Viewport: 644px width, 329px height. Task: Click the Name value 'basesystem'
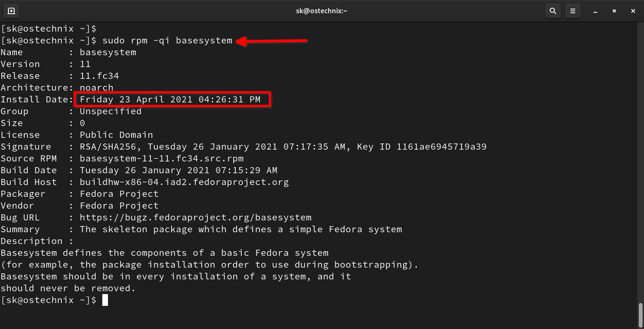click(108, 52)
